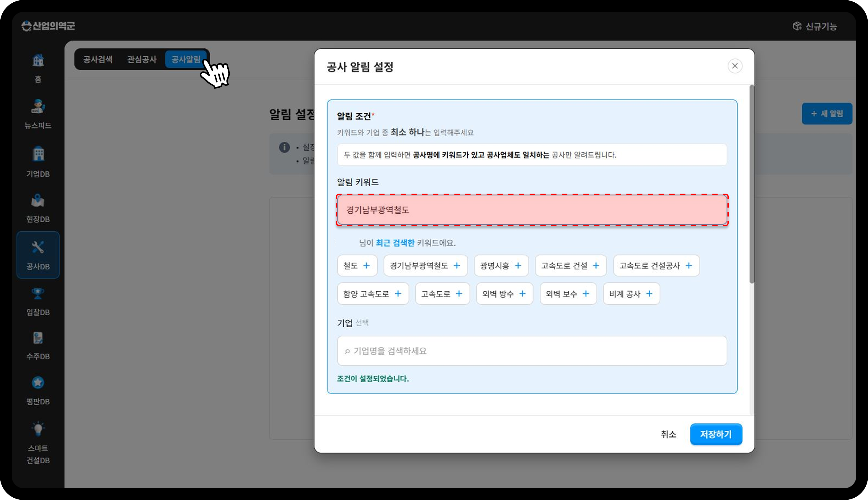Switch to the 공사검색 tab
Image resolution: width=868 pixels, height=500 pixels.
click(x=98, y=59)
